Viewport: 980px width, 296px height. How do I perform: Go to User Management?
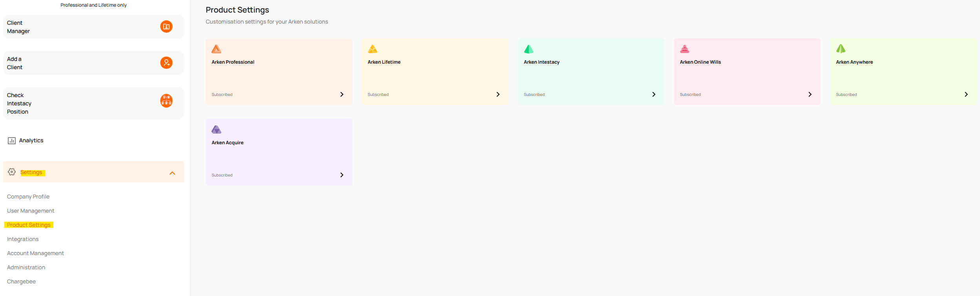point(31,211)
